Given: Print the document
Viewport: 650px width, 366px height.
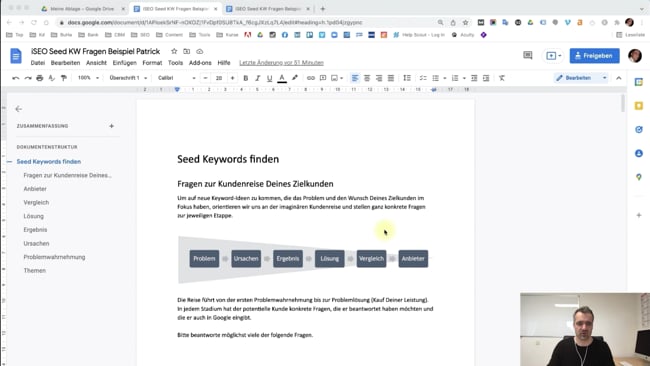Looking at the screenshot, I should (40, 78).
